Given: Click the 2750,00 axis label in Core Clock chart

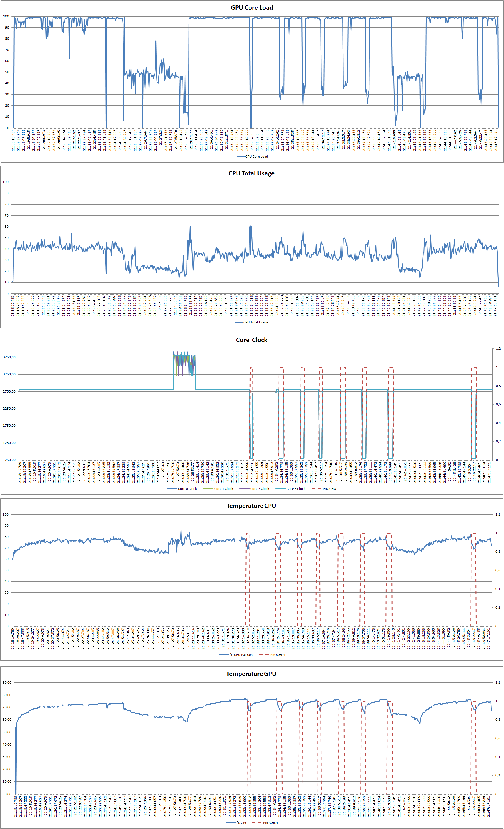Looking at the screenshot, I should coord(9,391).
